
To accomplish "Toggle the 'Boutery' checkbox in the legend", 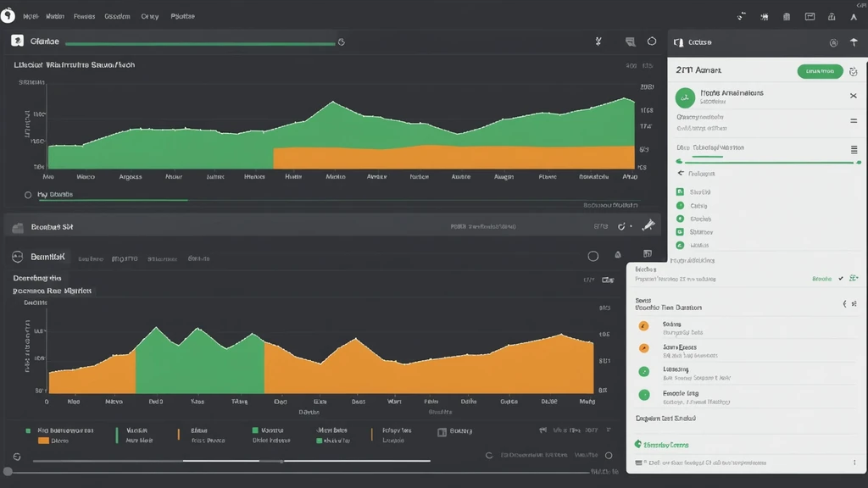I will pos(442,432).
